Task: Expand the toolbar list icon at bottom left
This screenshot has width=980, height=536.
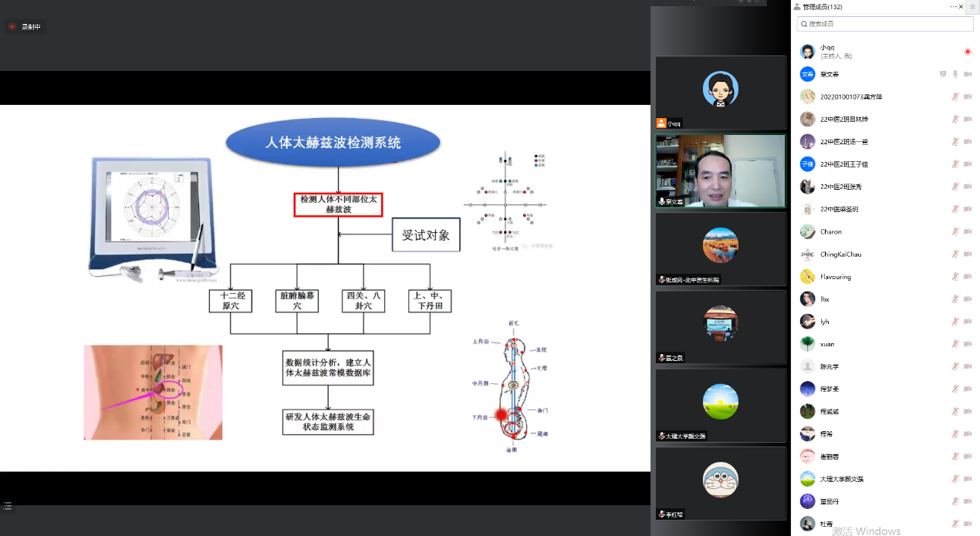Action: (8, 506)
